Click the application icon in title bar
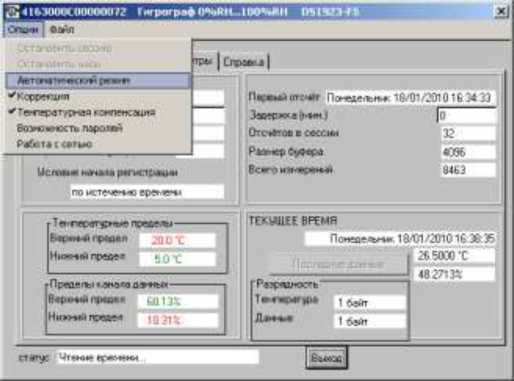Image resolution: width=514 pixels, height=381 pixels. 12,12
